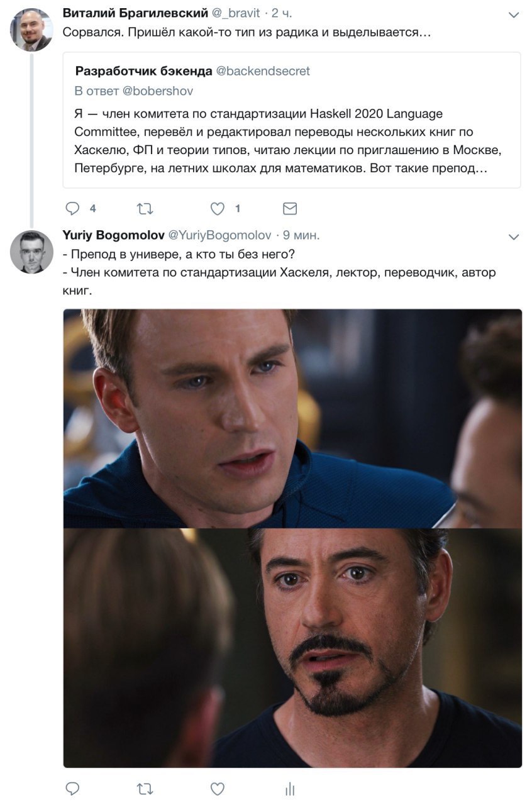532x805 pixels.
Task: Open Виталий Брагилевский's profile avatar
Action: (31, 30)
